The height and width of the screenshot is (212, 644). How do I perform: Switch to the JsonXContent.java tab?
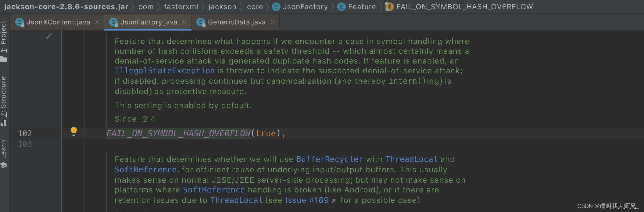point(58,22)
